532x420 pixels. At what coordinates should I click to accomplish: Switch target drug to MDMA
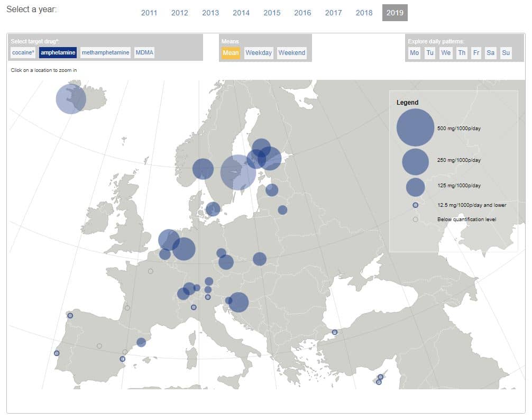144,53
